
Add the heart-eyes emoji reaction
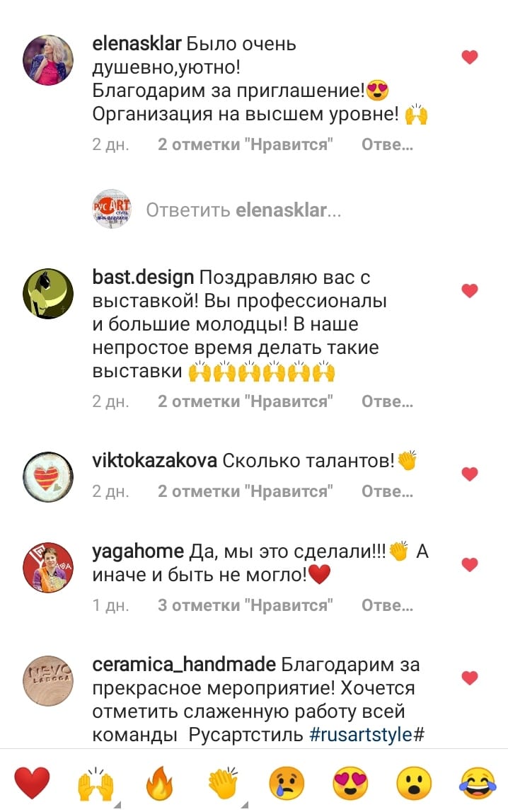coord(350,784)
